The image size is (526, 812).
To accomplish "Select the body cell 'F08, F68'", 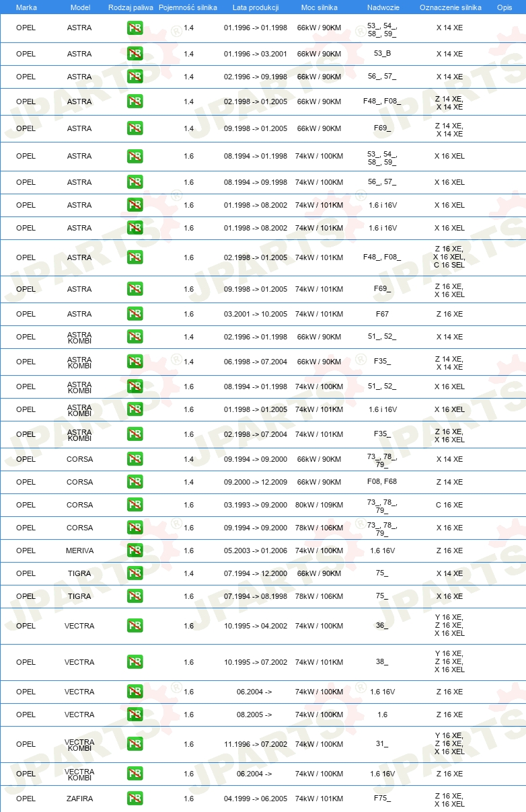I will pos(382,482).
